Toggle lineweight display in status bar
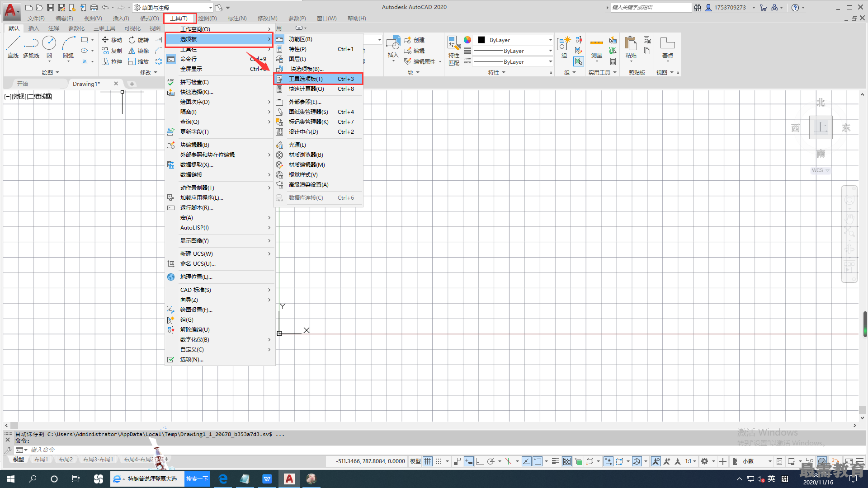Screen dimensions: 868x488 click(x=556, y=461)
